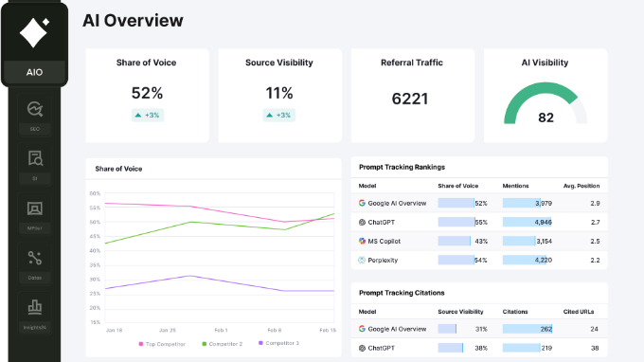Click the Source Visibility +3% badge
The width and height of the screenshot is (644, 362).
point(278,116)
